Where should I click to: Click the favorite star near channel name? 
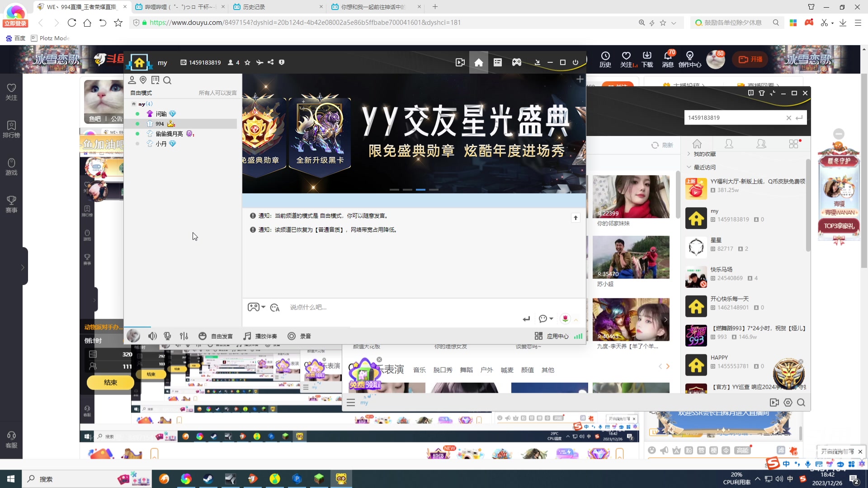[x=247, y=62]
